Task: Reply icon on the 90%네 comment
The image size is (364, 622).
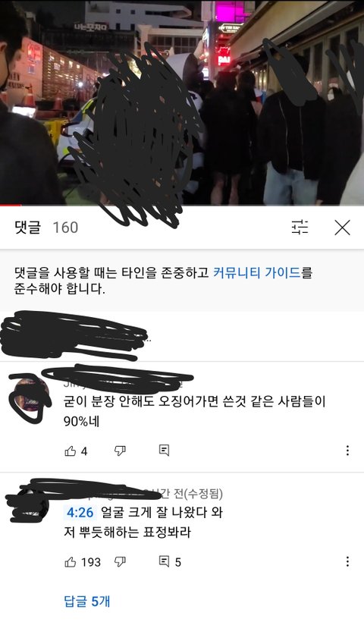Action: [164, 451]
